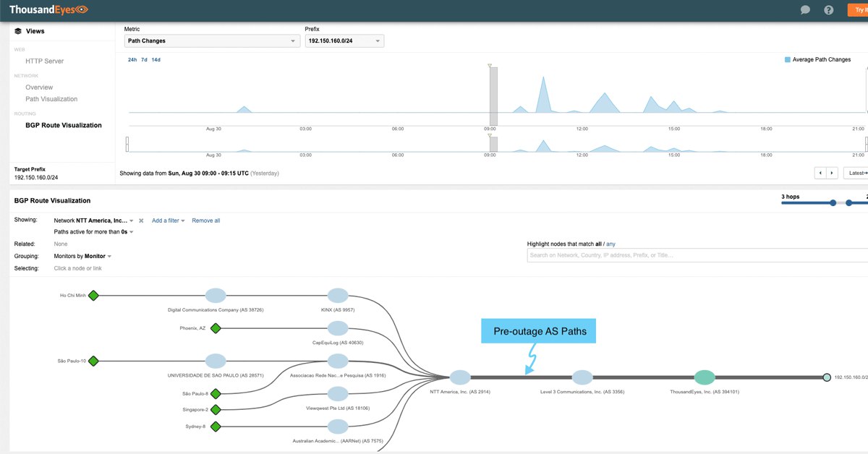Screen dimensions: 868x454
Task: Click the Digital Communications Company AS 38726 node
Action: click(x=216, y=296)
